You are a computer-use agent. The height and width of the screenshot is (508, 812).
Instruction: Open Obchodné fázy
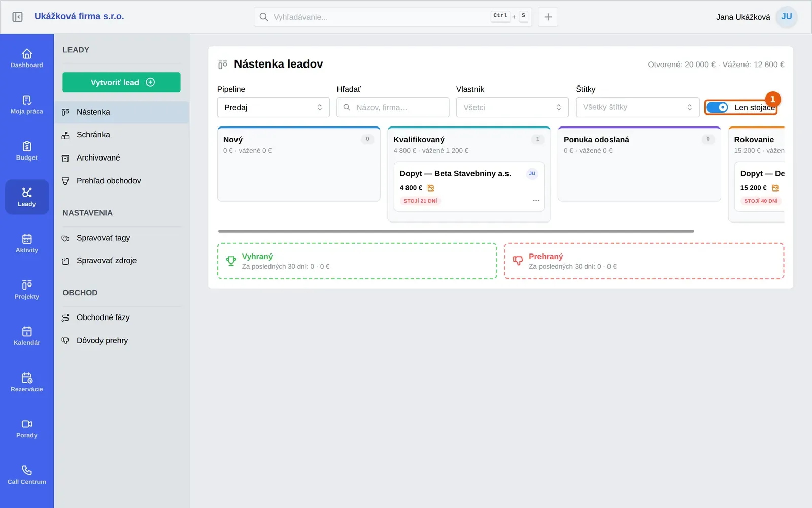(122, 317)
